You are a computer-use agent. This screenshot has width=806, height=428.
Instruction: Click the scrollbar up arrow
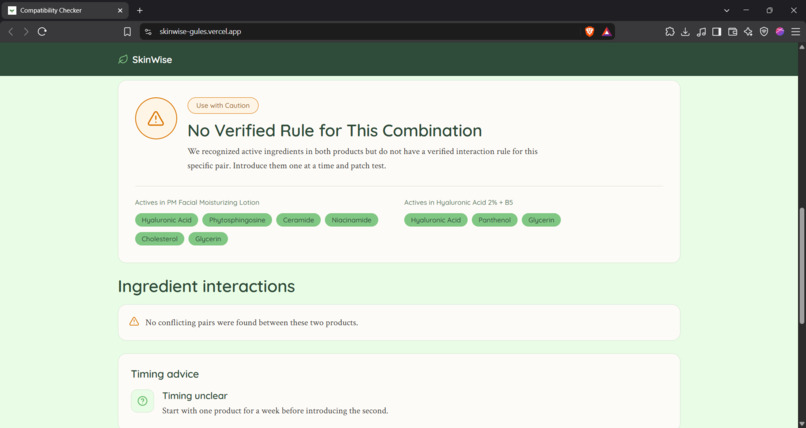[x=801, y=47]
